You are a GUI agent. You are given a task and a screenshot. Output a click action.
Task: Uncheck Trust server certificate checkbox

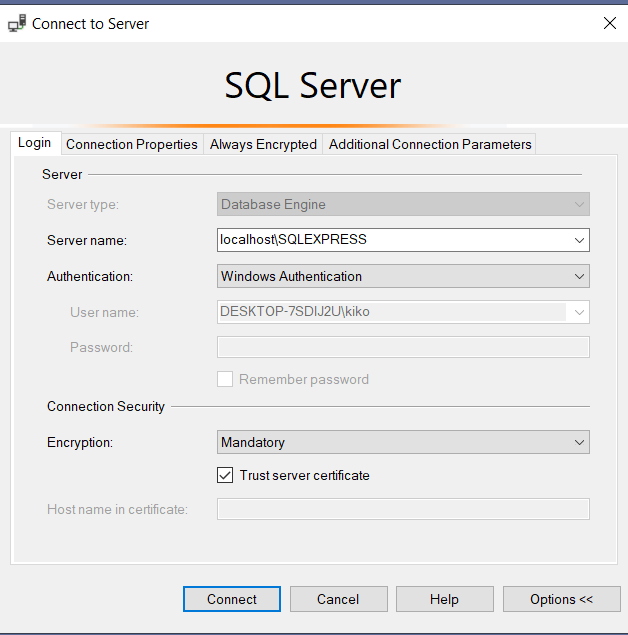click(x=225, y=475)
